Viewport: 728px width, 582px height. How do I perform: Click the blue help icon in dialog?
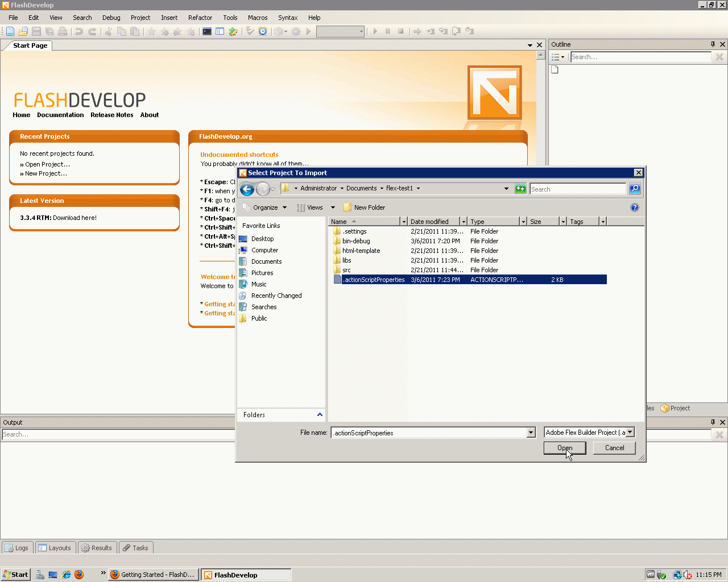click(635, 207)
